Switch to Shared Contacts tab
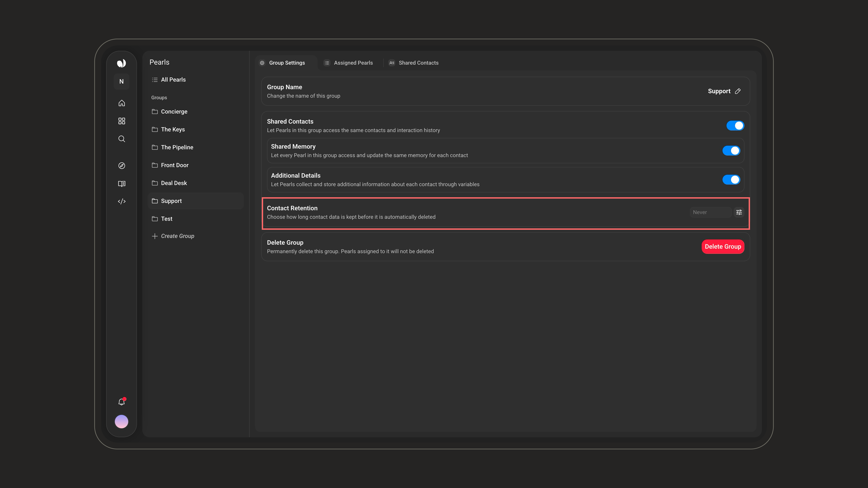The height and width of the screenshot is (488, 868). (414, 63)
